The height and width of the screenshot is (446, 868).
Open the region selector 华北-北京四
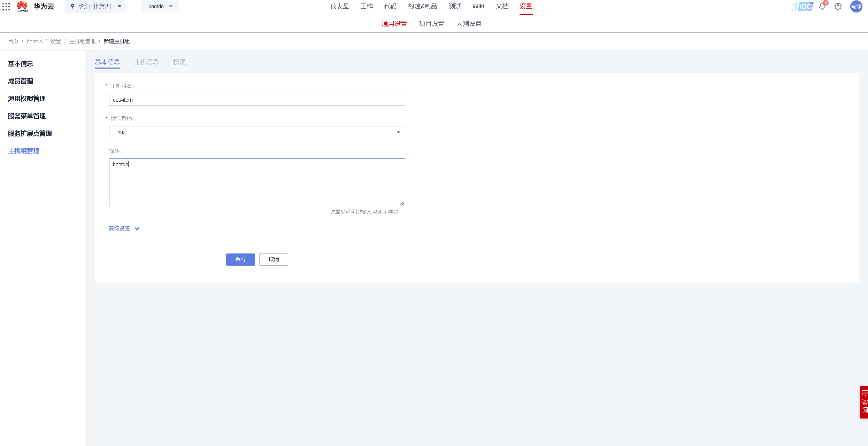95,6
